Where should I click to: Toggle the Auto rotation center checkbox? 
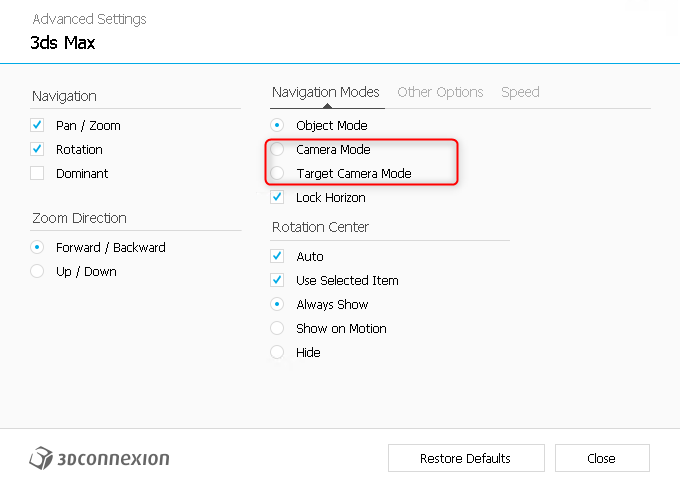(277, 256)
